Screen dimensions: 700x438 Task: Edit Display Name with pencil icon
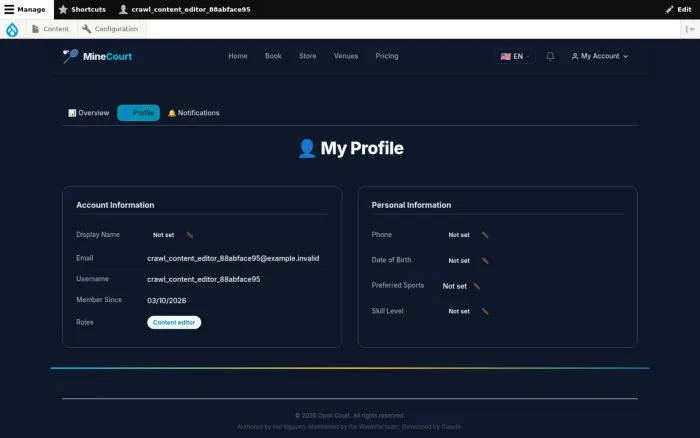pyautogui.click(x=190, y=235)
